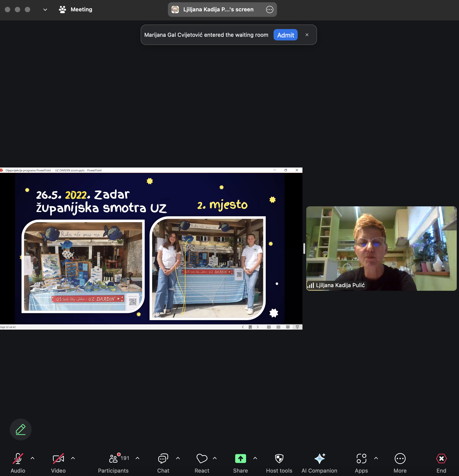Click the More options icon in toolbar
The height and width of the screenshot is (476, 459).
click(400, 459)
